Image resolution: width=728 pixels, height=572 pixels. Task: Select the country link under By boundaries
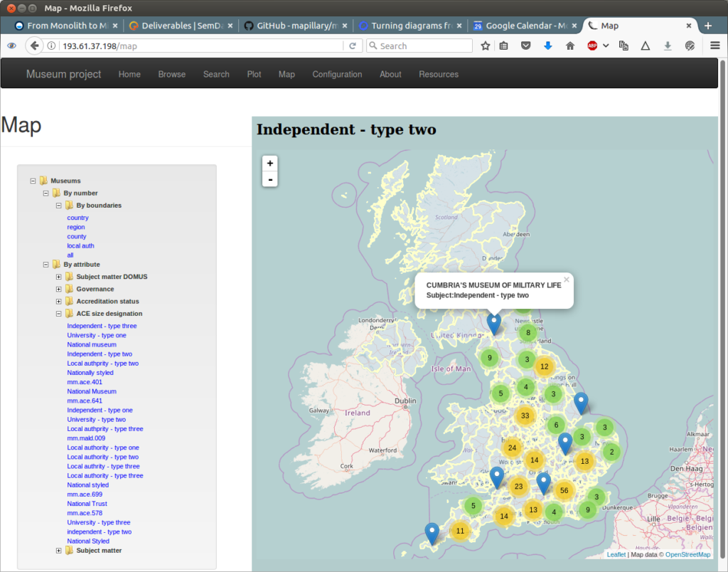(77, 218)
